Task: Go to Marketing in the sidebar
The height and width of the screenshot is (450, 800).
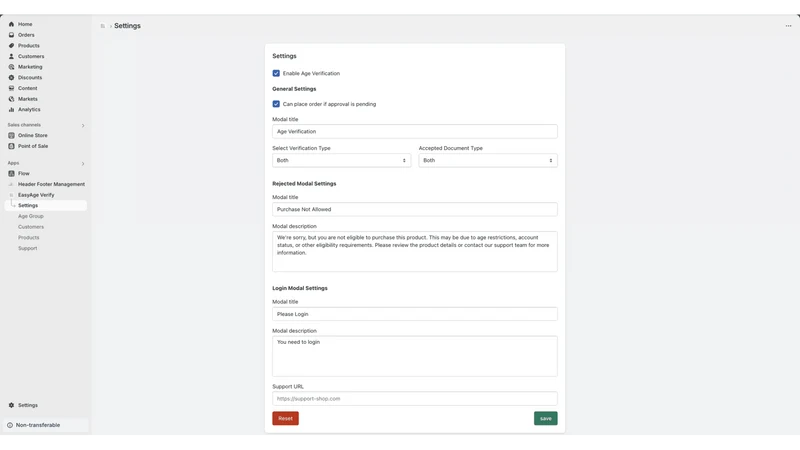Action: point(30,67)
